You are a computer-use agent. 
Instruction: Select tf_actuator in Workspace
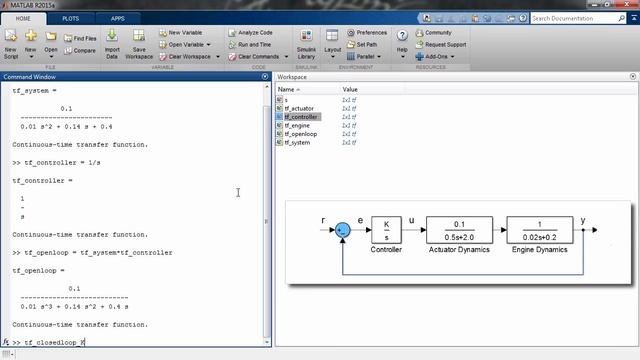pos(299,109)
